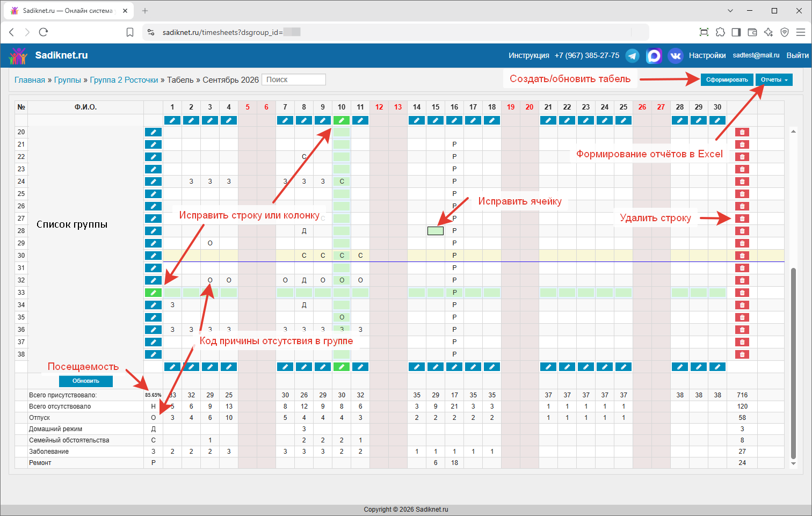Select the highlighted cell in row 28, column 15
The width and height of the screenshot is (812, 516).
(x=436, y=231)
